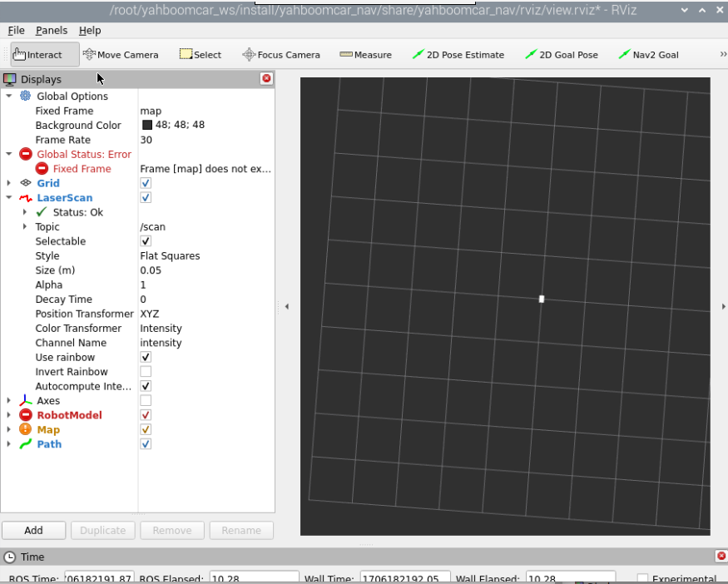Toggle the Experimental checkbox

[x=642, y=578]
